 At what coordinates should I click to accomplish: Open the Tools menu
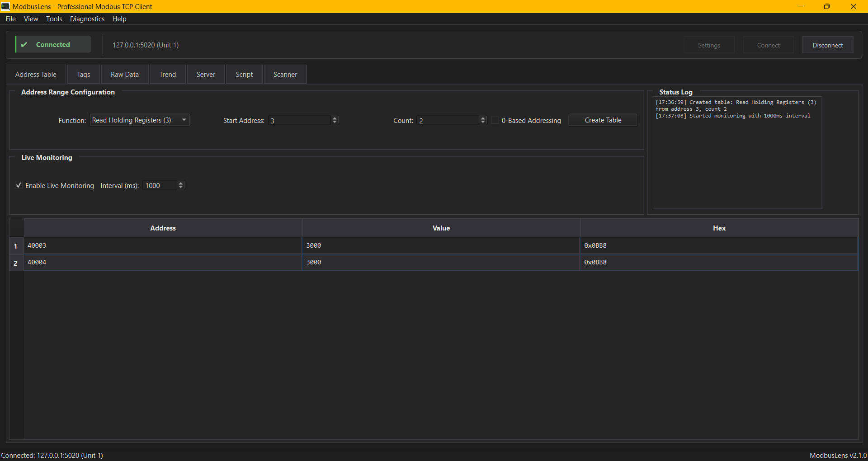(54, 19)
